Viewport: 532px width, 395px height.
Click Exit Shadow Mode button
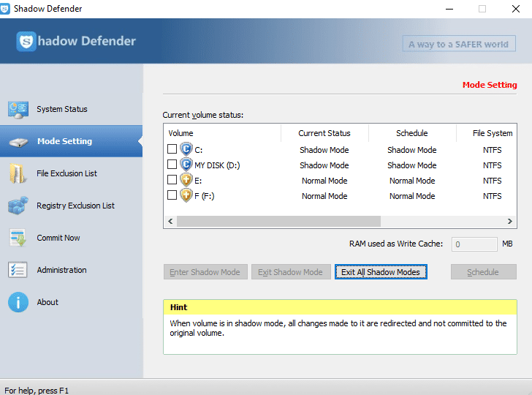291,272
